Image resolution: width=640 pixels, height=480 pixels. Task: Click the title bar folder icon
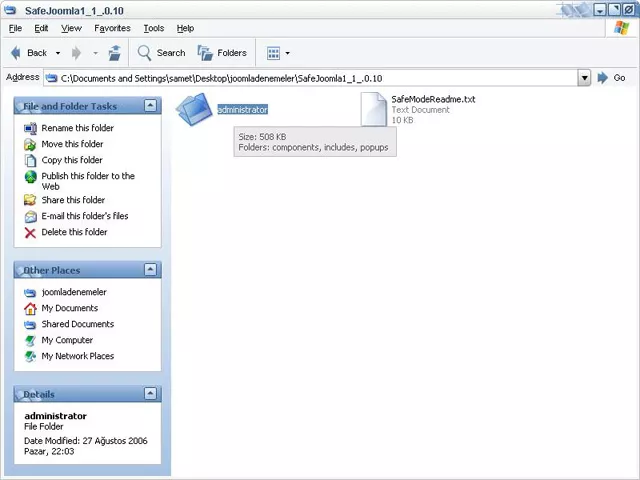(10, 10)
